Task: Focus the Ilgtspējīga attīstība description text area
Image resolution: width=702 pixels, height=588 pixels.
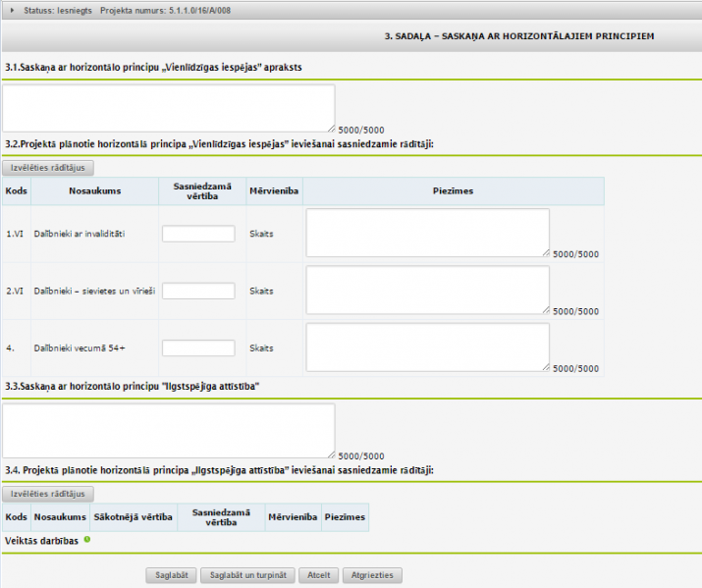Action: 168,430
